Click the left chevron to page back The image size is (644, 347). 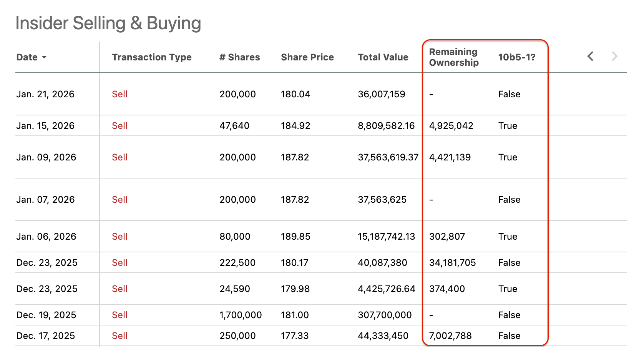[x=591, y=57]
